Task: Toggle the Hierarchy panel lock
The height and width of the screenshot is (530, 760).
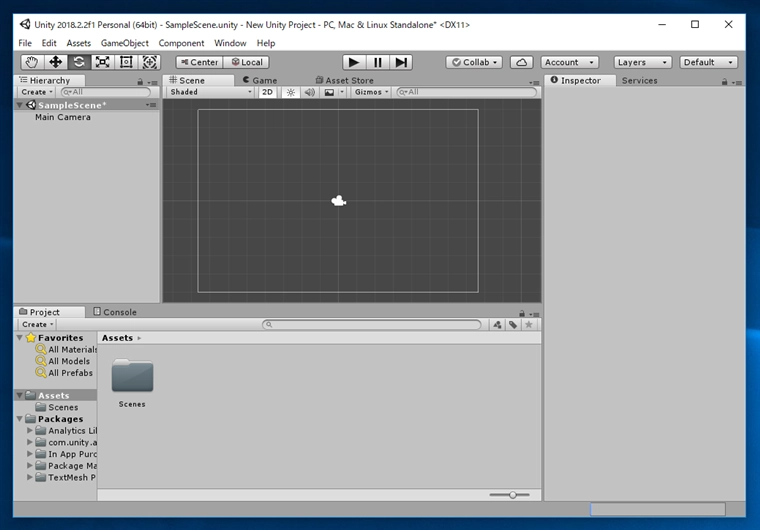Action: (140, 82)
